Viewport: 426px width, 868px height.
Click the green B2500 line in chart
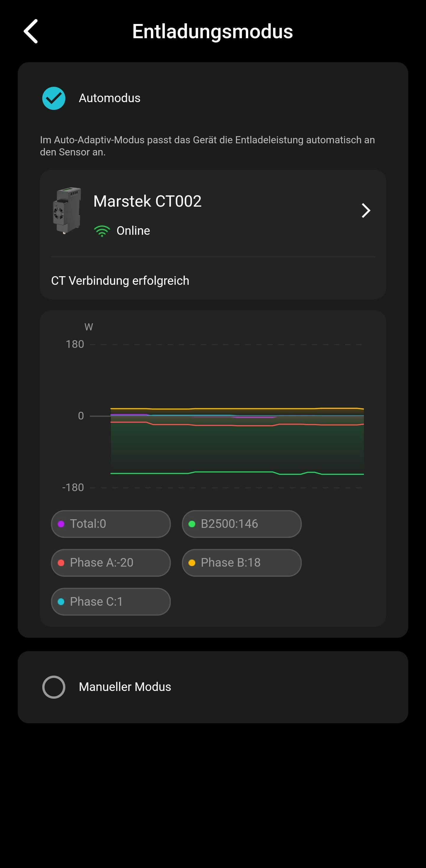click(x=236, y=472)
